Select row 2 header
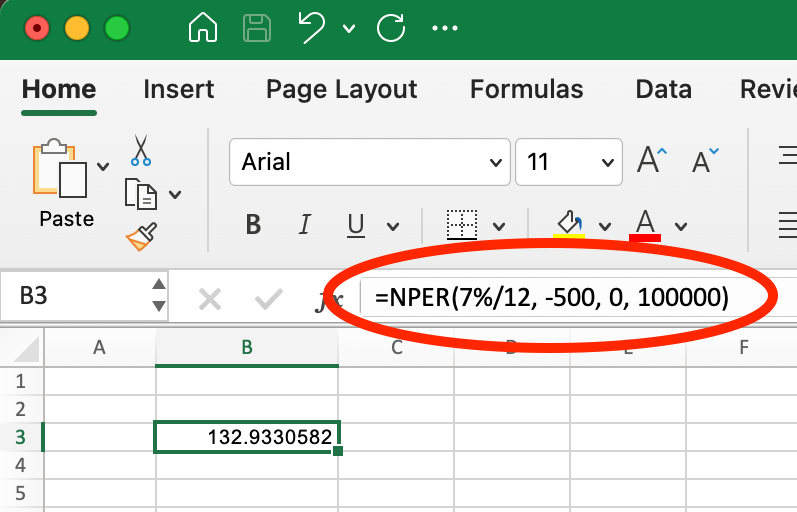This screenshot has height=512, width=797. coord(21,409)
